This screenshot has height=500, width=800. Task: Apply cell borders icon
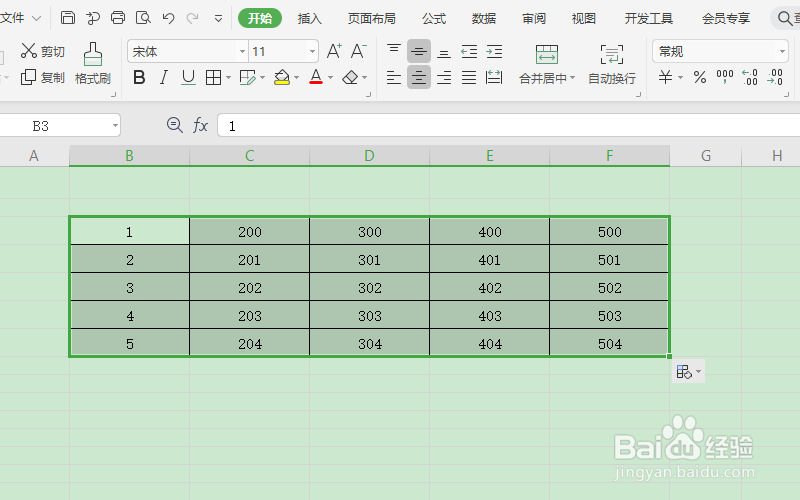coord(213,78)
